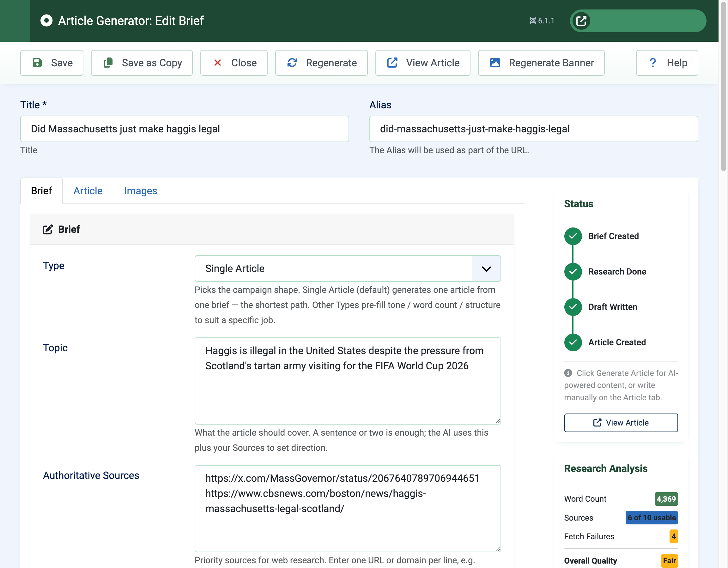Click the Word Count badge 4,369
This screenshot has height=568, width=728.
pyautogui.click(x=666, y=499)
